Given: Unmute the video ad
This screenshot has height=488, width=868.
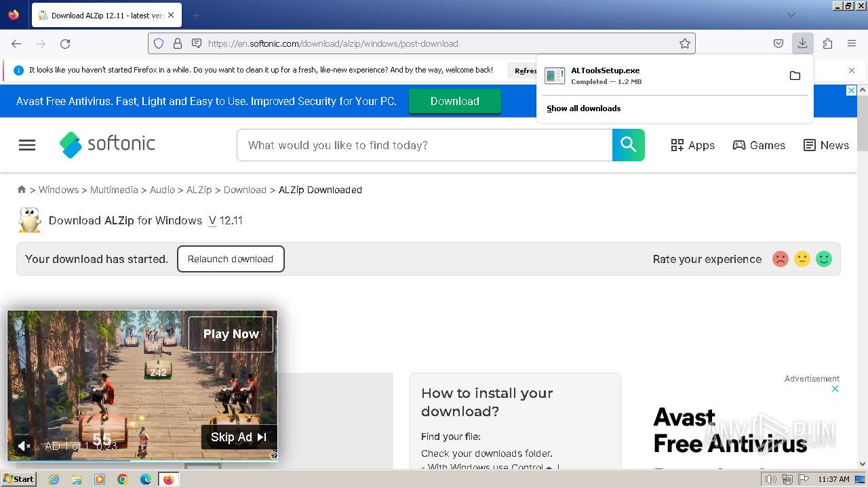Looking at the screenshot, I should pos(24,446).
